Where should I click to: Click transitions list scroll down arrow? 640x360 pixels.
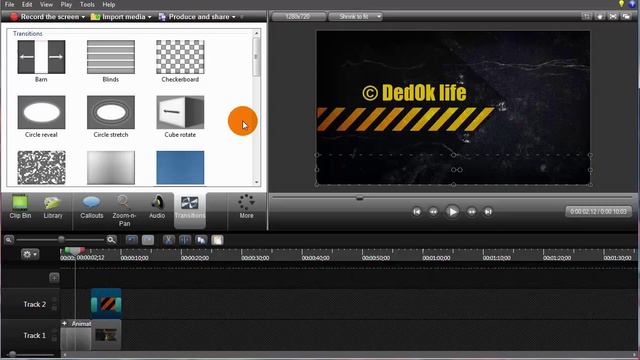click(256, 182)
